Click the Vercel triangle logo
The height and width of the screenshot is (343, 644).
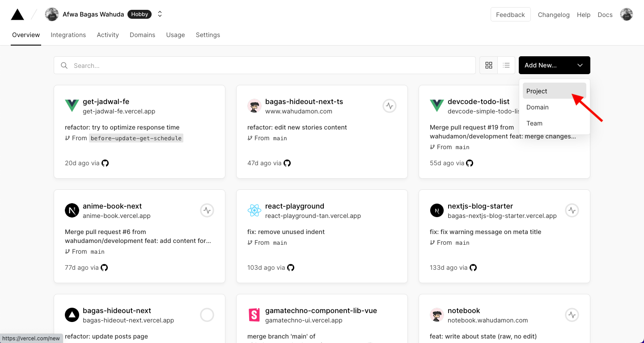(x=17, y=14)
